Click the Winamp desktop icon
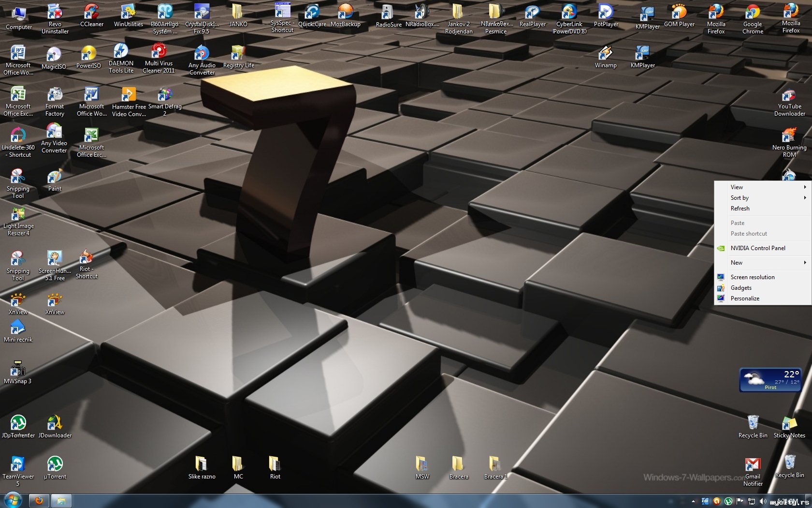The image size is (812, 508). (605, 56)
